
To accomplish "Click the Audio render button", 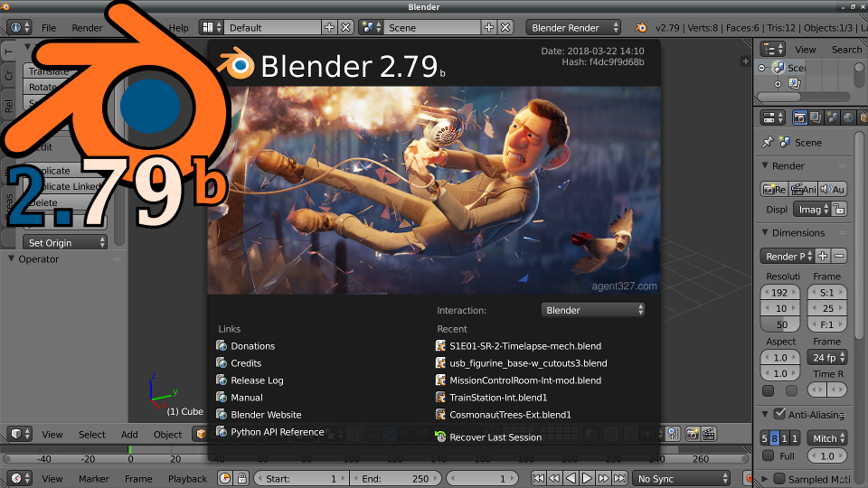I will tap(832, 189).
